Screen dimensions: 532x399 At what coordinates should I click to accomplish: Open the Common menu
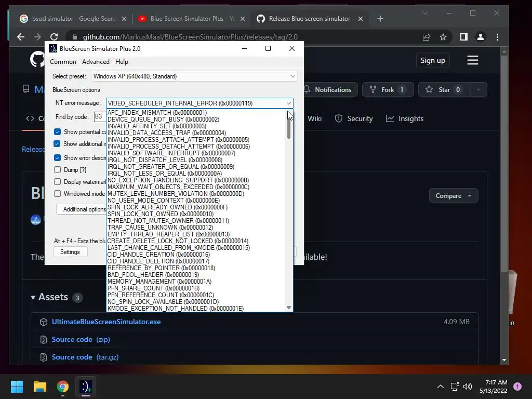coord(63,62)
